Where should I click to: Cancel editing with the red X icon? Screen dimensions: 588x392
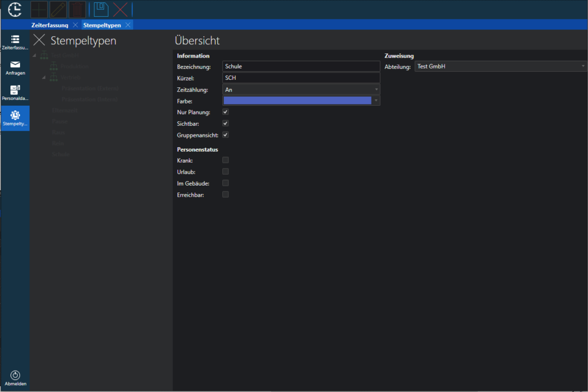(121, 10)
